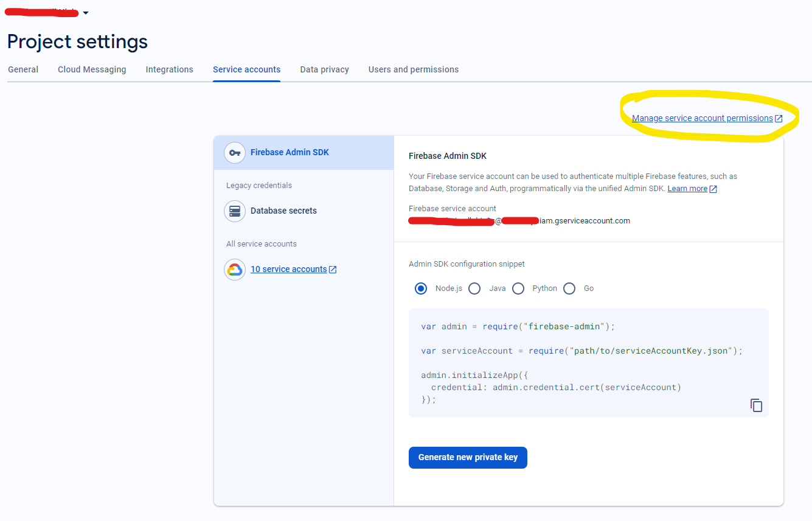Open the Cloud Messaging tab
Viewport: 812px width, 521px height.
pos(92,69)
